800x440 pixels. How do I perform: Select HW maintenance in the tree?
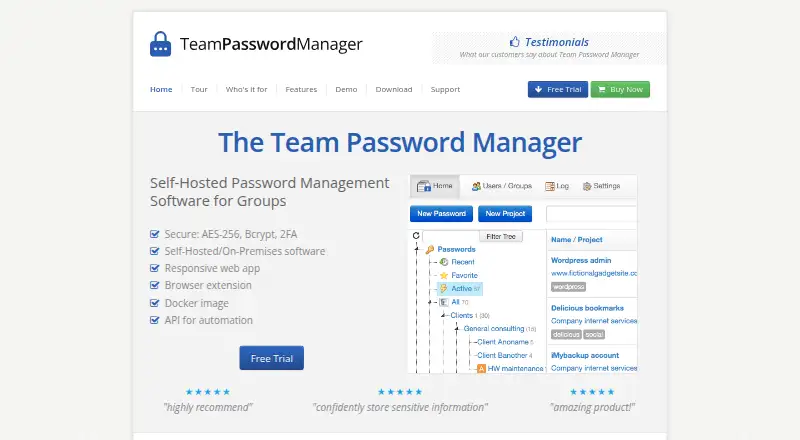tap(515, 369)
